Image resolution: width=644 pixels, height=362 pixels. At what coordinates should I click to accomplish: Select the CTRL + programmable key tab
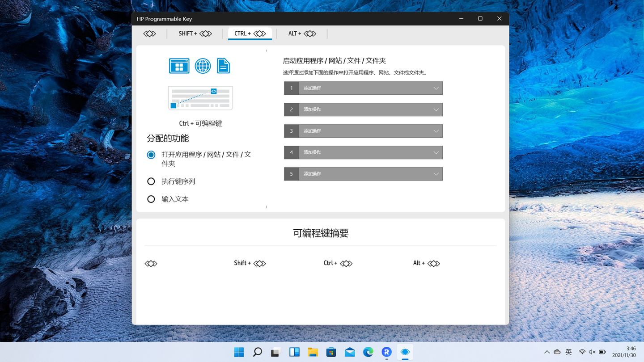(250, 34)
